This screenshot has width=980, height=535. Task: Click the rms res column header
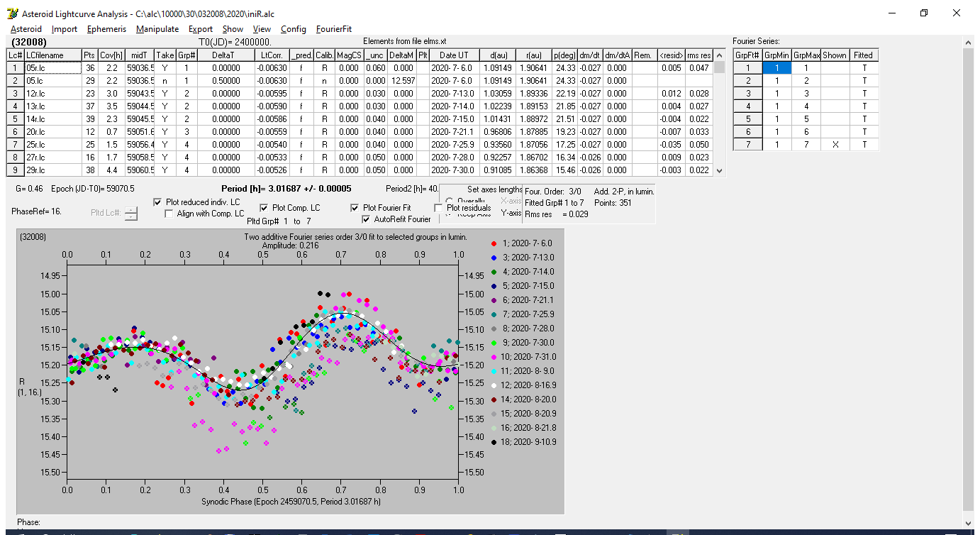click(698, 55)
